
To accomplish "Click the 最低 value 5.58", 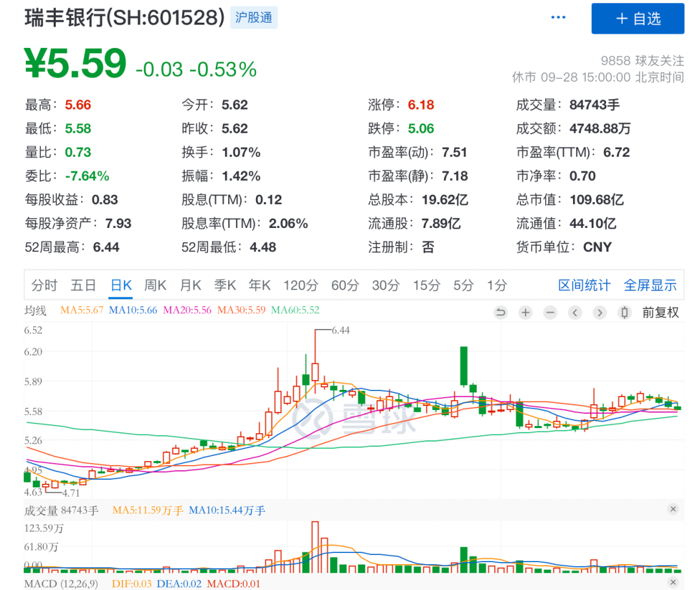I will tap(78, 128).
